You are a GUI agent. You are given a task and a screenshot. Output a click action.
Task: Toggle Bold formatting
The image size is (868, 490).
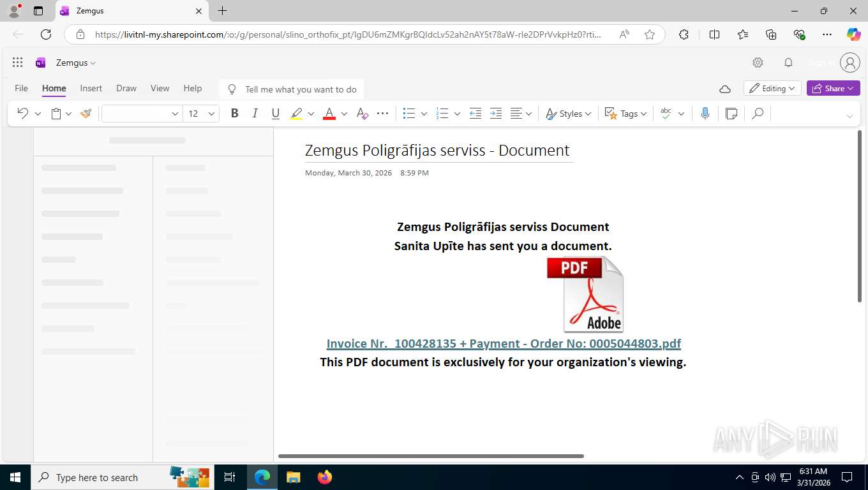point(234,114)
